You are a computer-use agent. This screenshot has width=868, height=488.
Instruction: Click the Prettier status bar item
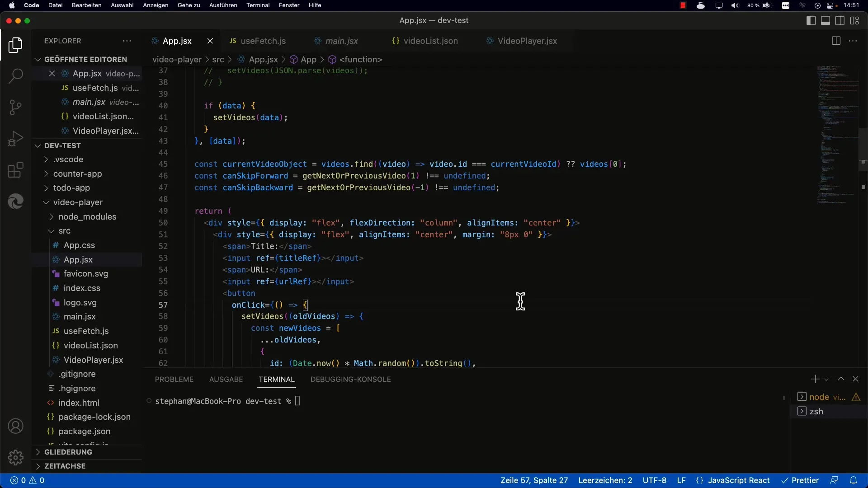click(800, 480)
